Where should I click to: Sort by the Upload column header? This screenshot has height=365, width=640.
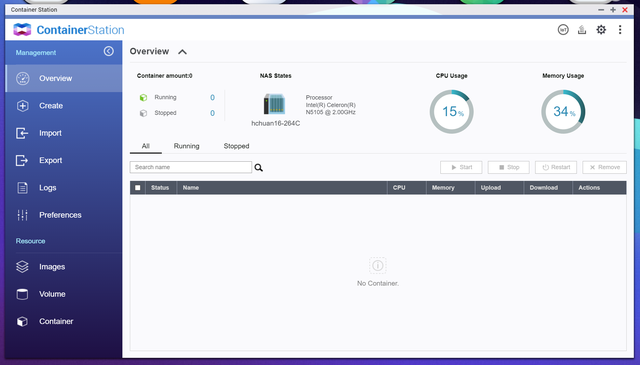(x=499, y=188)
